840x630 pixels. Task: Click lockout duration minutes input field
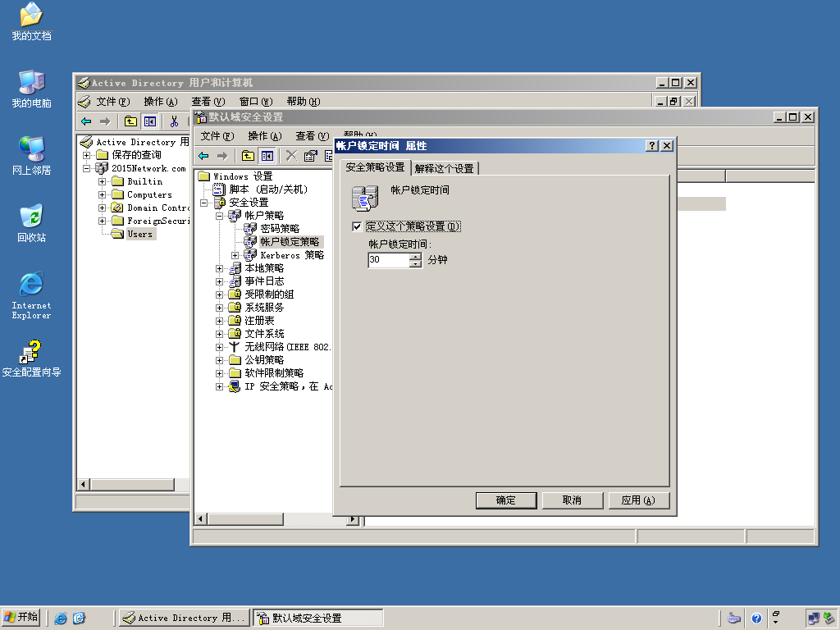pos(388,260)
